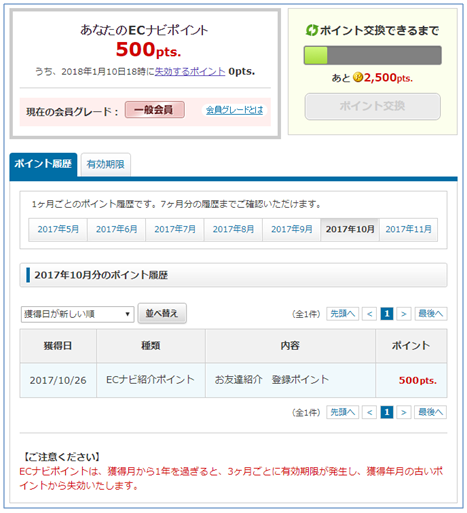The height and width of the screenshot is (513, 467).
Task: Click the bottom previous page < button
Action: coord(369,412)
